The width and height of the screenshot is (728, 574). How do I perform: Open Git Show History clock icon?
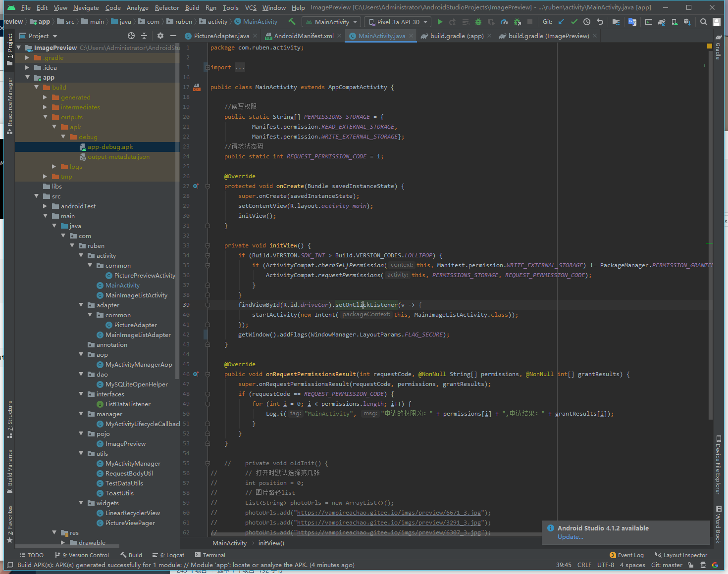pyautogui.click(x=587, y=22)
